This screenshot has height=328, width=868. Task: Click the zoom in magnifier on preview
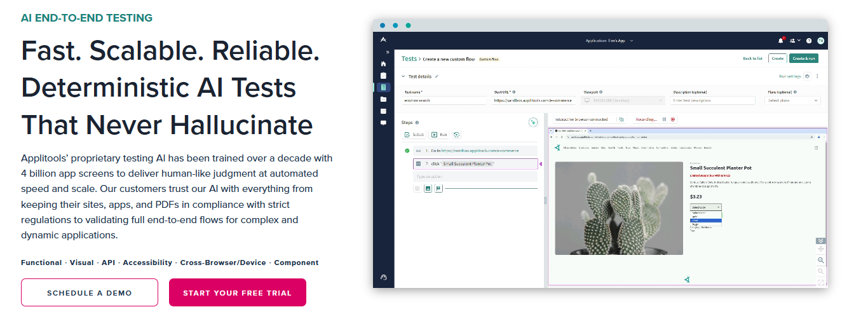pyautogui.click(x=821, y=260)
